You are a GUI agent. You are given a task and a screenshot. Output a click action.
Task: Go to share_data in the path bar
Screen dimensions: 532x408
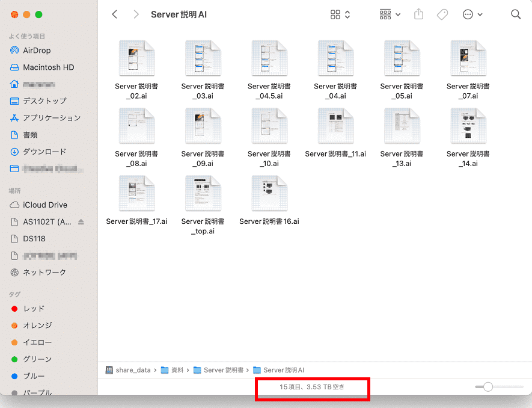(128, 370)
